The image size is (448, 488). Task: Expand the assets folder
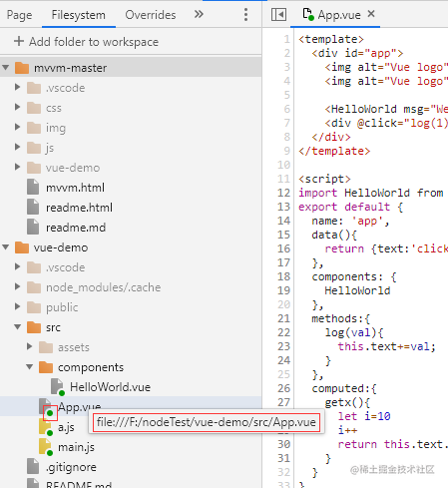(x=29, y=346)
